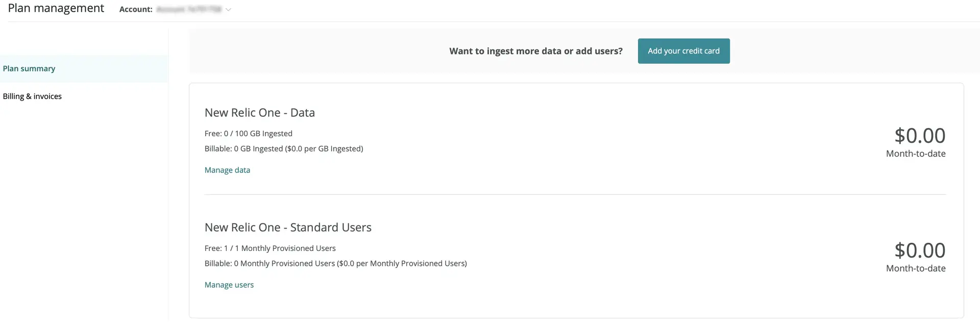Select the New Relic One - Data heading
Image resolution: width=980 pixels, height=326 pixels.
[259, 113]
